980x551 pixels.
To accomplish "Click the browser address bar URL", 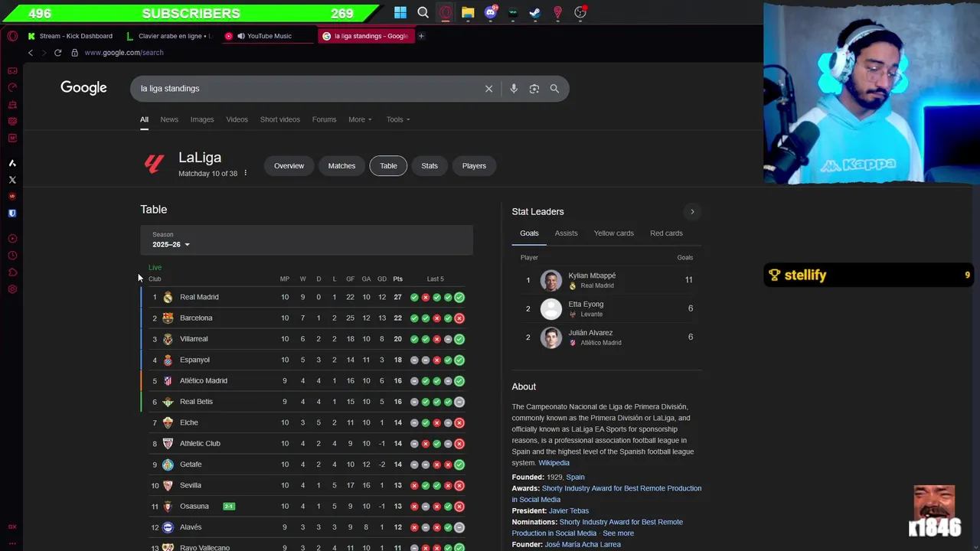I will (x=124, y=53).
